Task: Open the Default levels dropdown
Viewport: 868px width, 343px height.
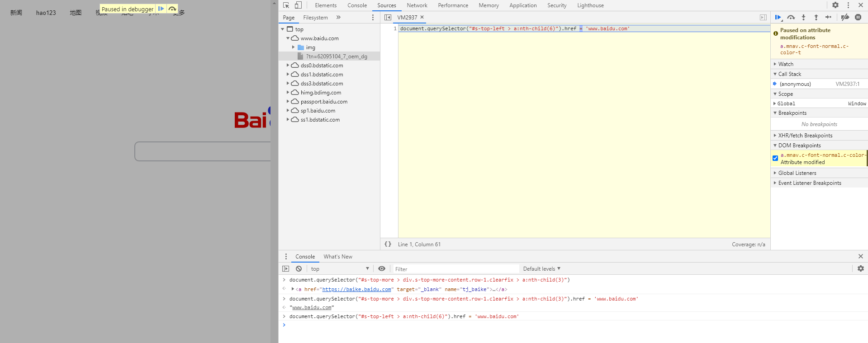Action: click(541, 268)
